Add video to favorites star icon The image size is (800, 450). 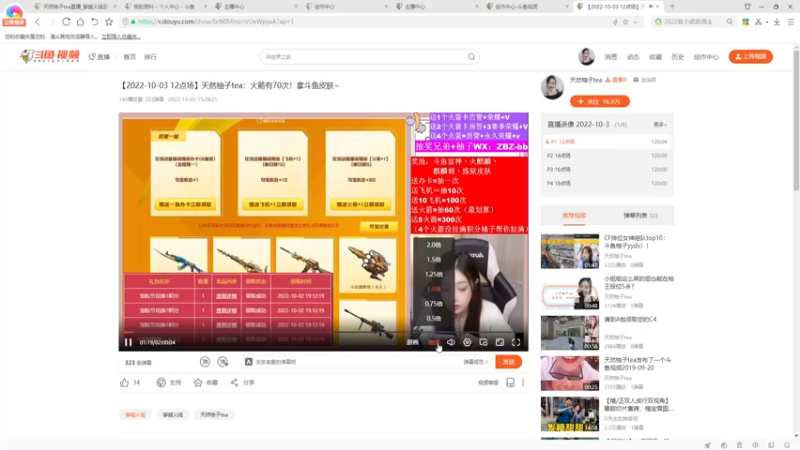click(198, 383)
